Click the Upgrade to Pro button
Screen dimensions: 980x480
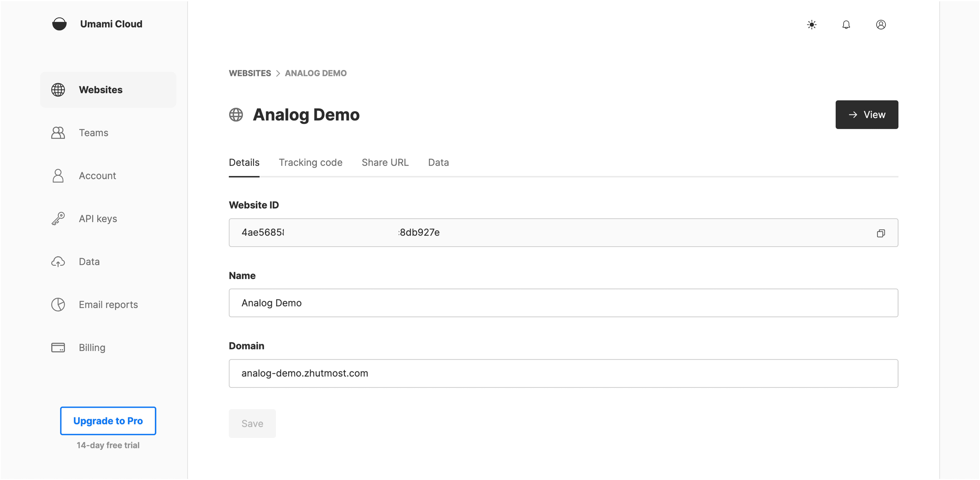coord(108,421)
